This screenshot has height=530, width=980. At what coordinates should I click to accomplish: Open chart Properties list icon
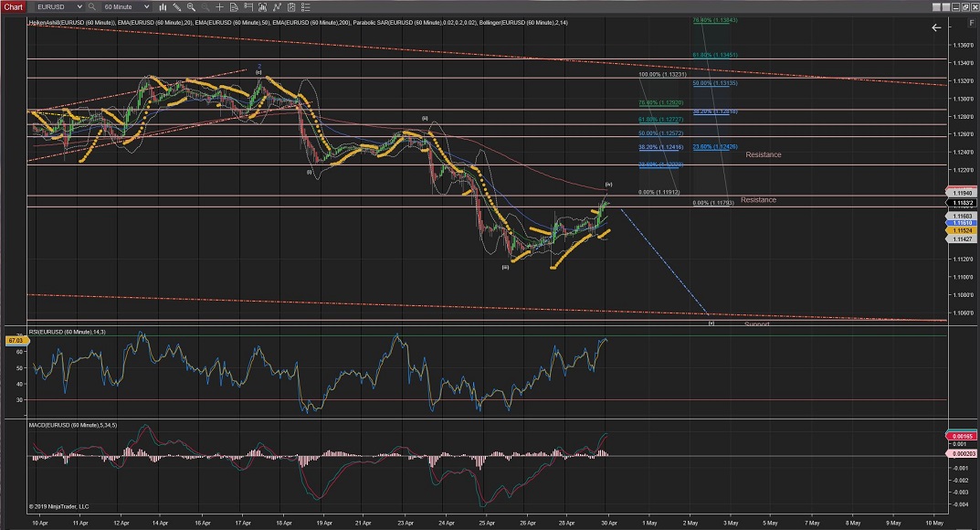[x=306, y=6]
